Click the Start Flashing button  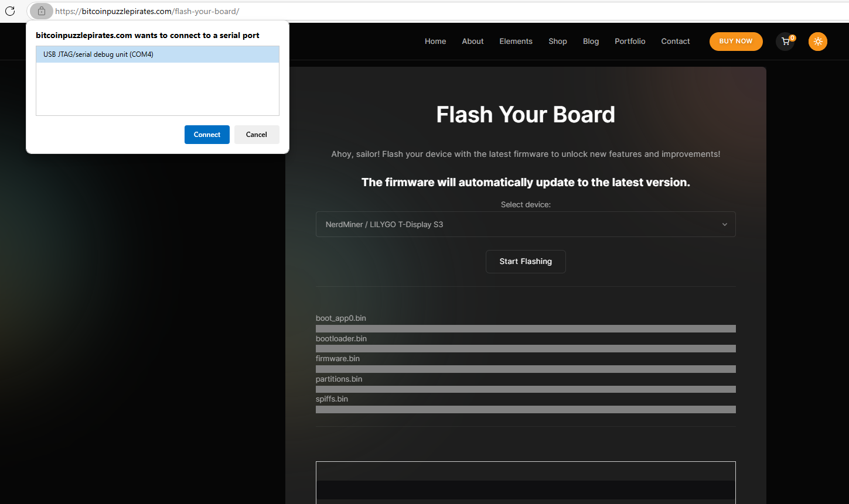point(525,262)
